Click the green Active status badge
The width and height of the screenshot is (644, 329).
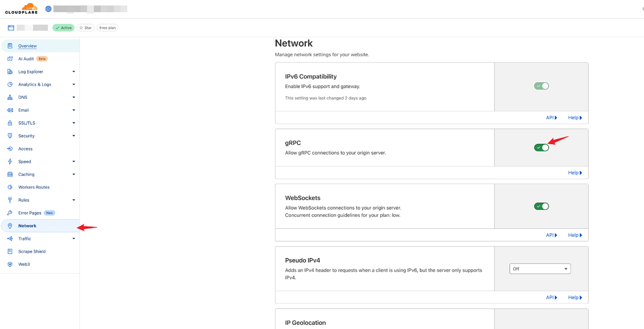[x=63, y=27]
